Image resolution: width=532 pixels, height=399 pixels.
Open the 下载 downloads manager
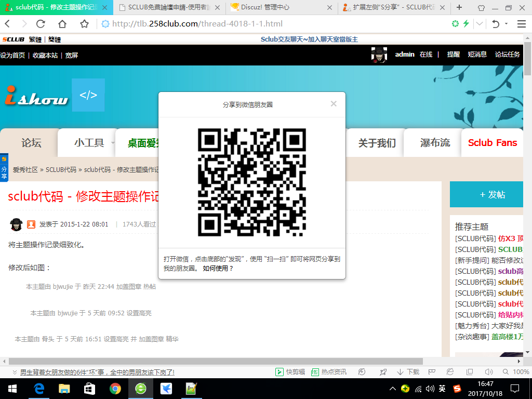(x=408, y=372)
